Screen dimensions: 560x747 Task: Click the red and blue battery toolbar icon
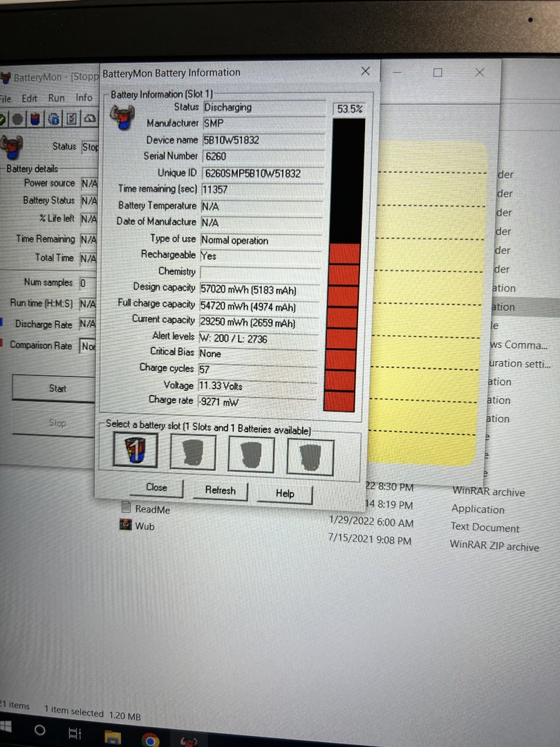click(35, 119)
